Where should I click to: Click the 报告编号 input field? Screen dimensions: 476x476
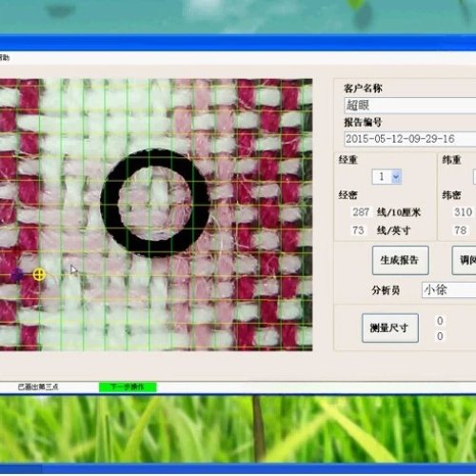pyautogui.click(x=410, y=139)
